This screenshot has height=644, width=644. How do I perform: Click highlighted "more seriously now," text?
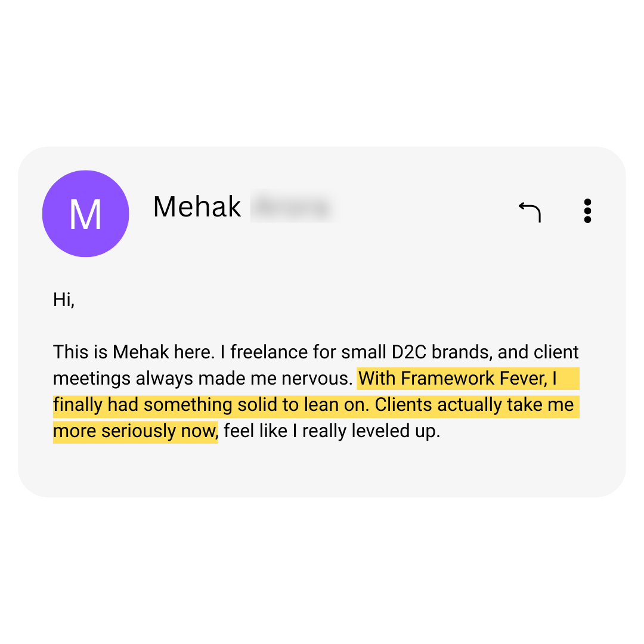click(x=135, y=431)
